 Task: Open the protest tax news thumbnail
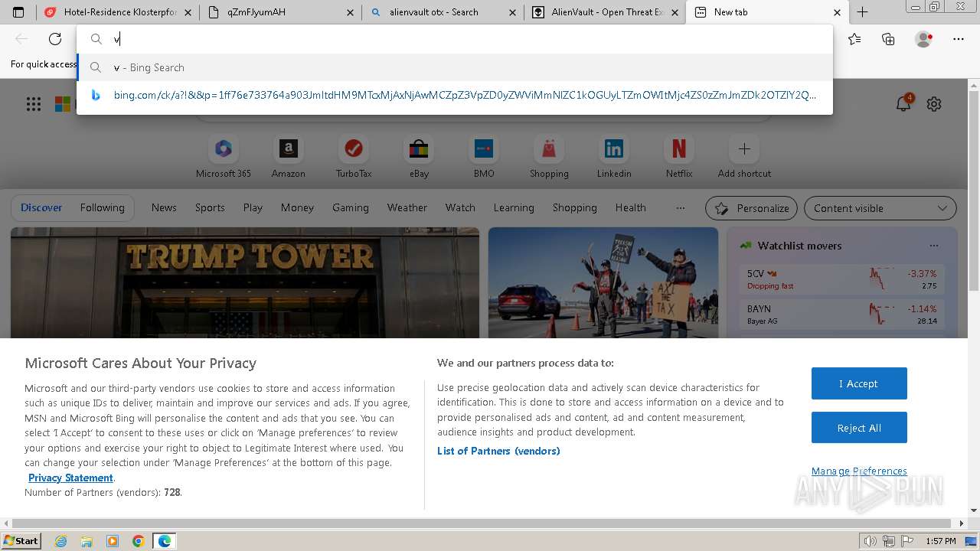[603, 282]
